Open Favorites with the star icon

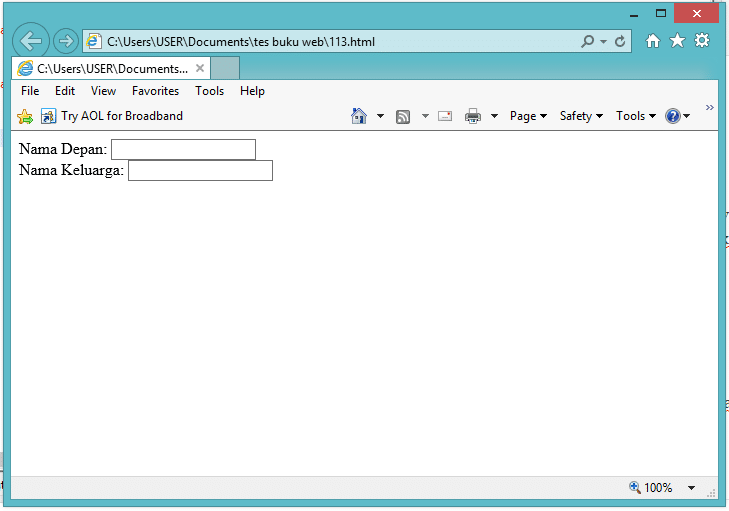(x=677, y=41)
